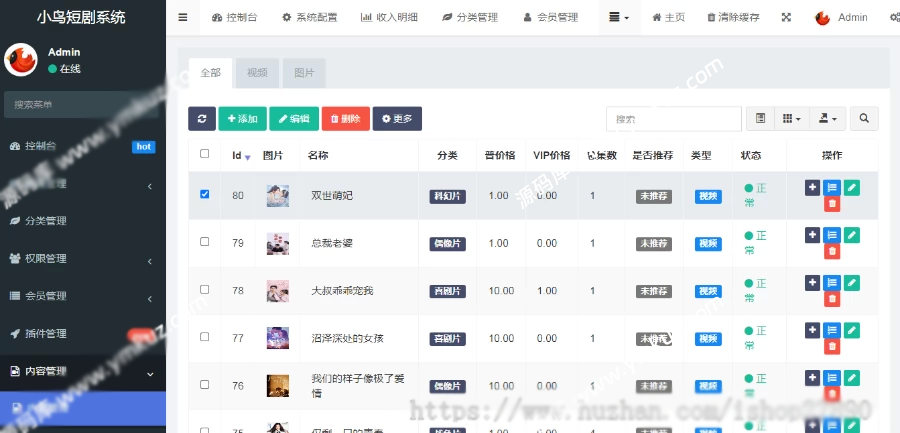Open the export dropdown button

click(827, 118)
